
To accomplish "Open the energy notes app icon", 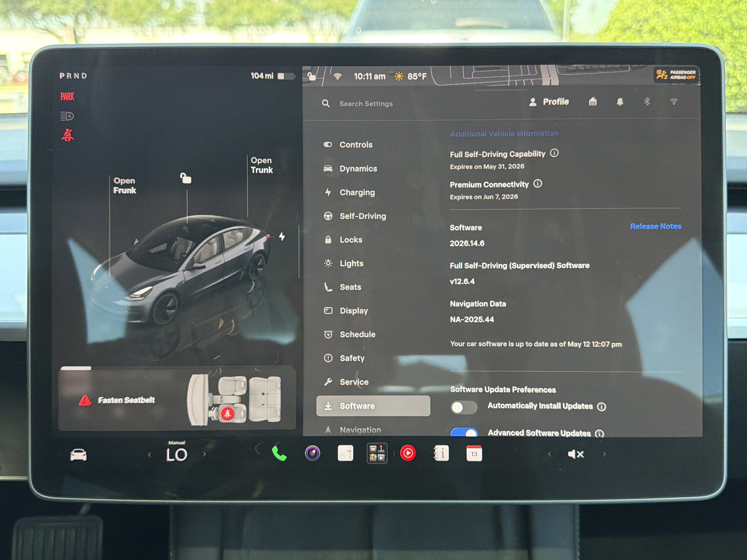I will pyautogui.click(x=345, y=453).
